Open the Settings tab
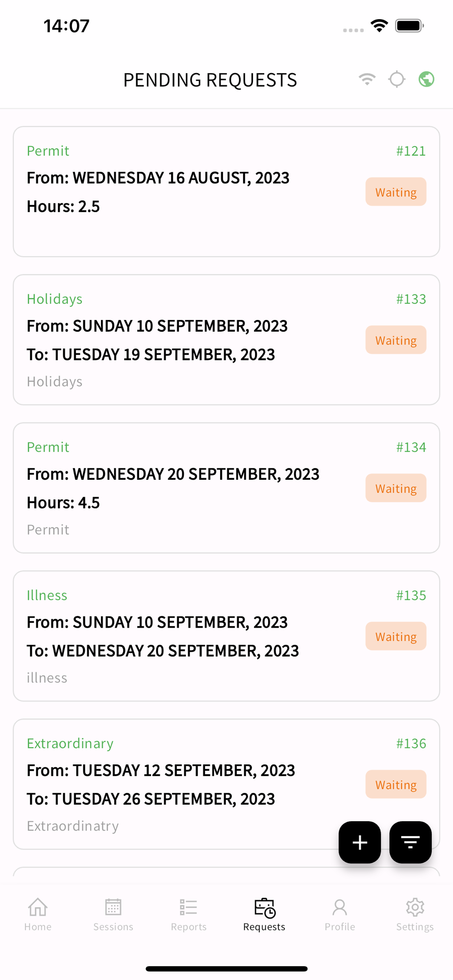 415,914
